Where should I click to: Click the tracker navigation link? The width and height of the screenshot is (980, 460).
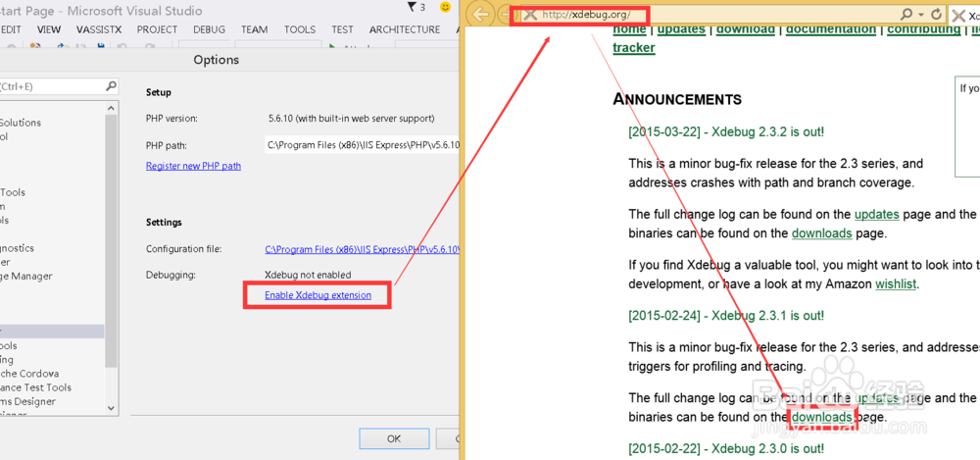pos(634,47)
